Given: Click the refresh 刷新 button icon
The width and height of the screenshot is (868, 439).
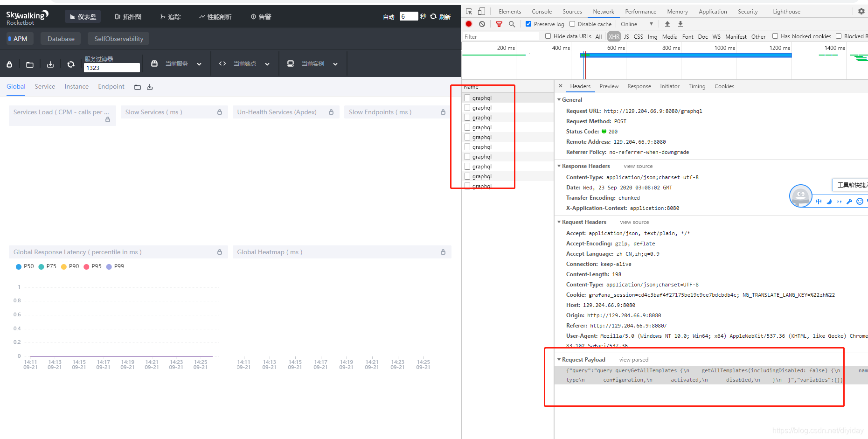Looking at the screenshot, I should 433,16.
